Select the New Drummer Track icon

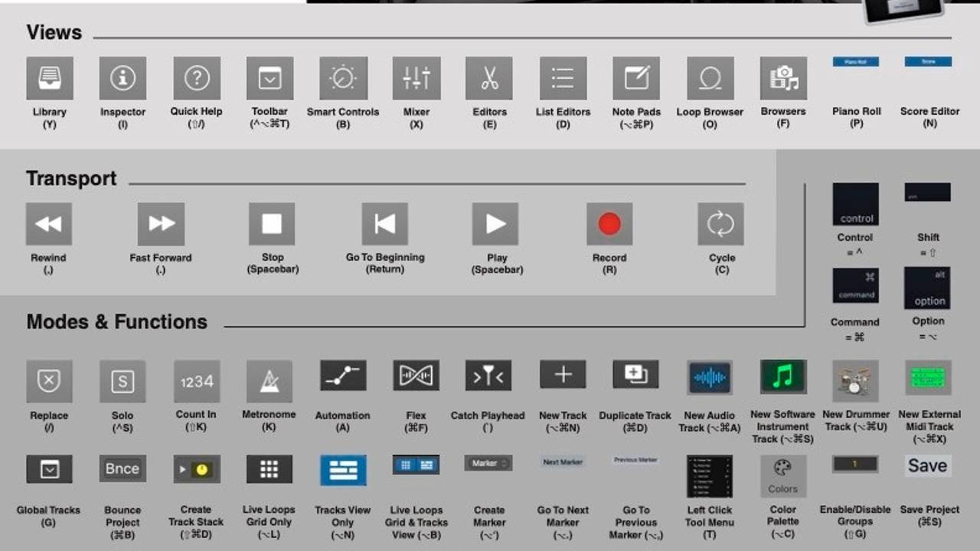click(855, 379)
